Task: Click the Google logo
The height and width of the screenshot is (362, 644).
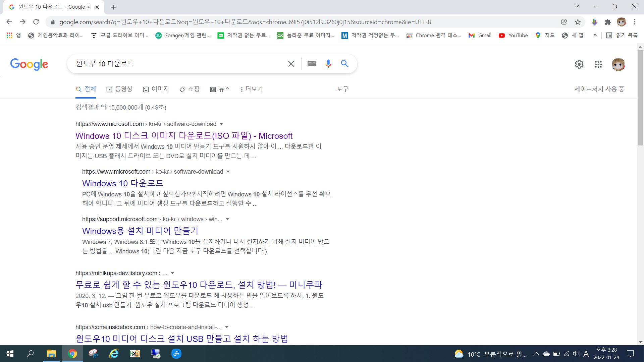Action: point(29,64)
